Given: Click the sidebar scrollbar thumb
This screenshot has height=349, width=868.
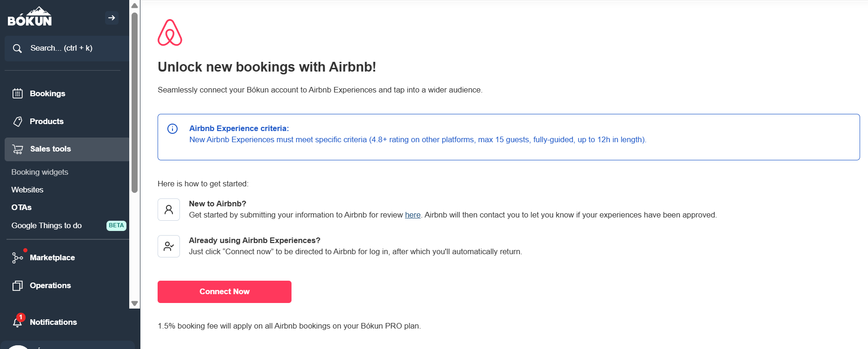Looking at the screenshot, I should [x=135, y=102].
